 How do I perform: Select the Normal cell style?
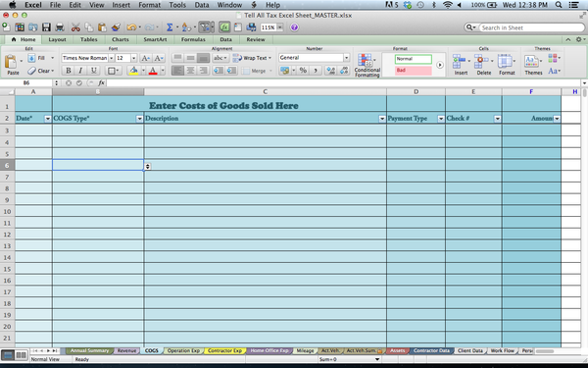pos(414,59)
